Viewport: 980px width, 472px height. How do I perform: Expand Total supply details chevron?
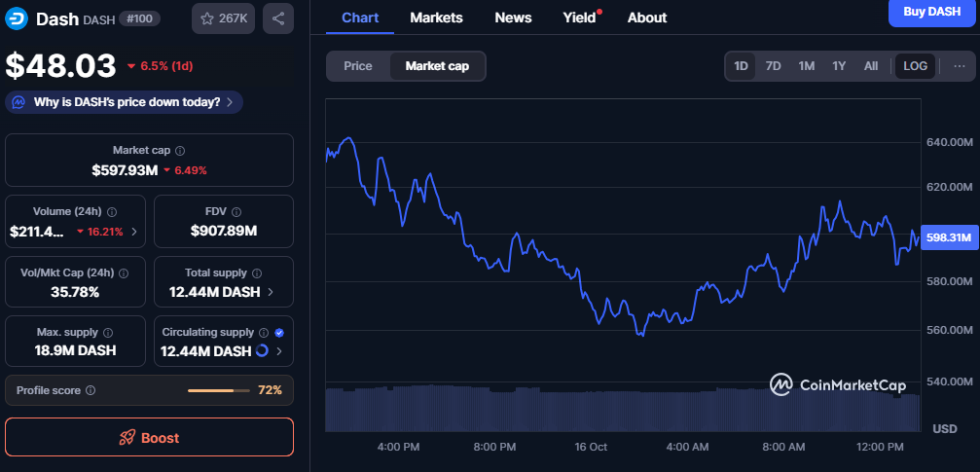[x=270, y=292]
